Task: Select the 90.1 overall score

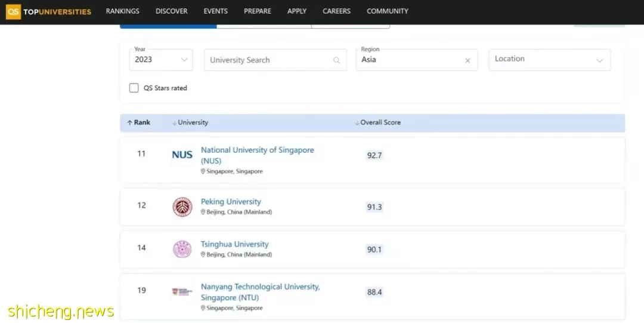Action: tap(374, 250)
